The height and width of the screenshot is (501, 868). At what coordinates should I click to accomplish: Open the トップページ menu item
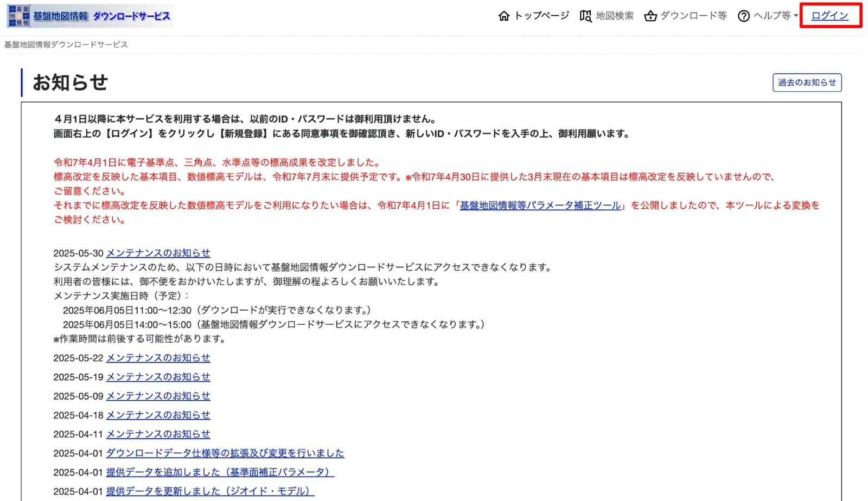pyautogui.click(x=541, y=16)
